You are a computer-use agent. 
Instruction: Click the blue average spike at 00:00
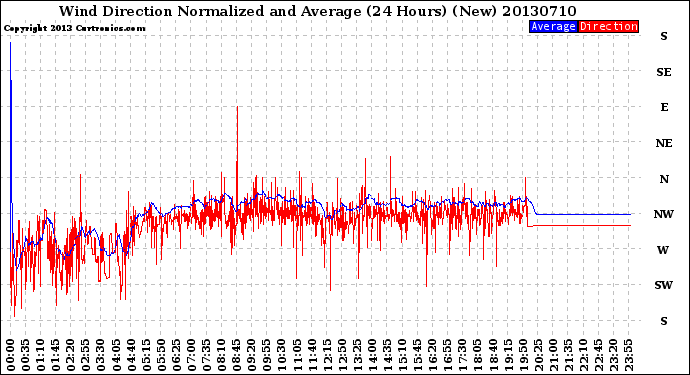[11, 123]
